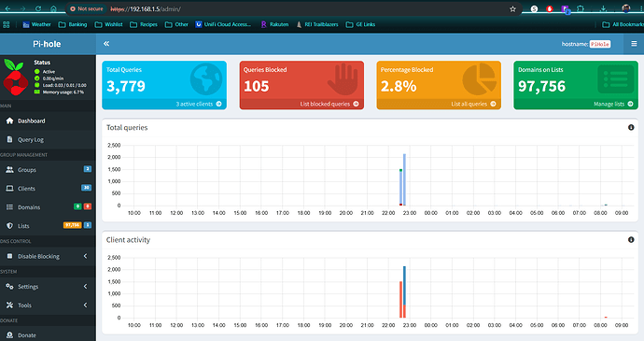The height and width of the screenshot is (341, 644).
Task: Collapse sidebar with double chevron icon
Action: point(106,44)
